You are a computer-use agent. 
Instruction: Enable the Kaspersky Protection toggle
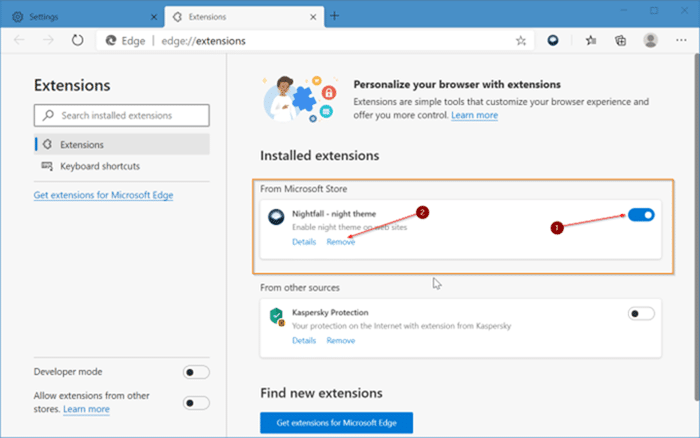(641, 313)
